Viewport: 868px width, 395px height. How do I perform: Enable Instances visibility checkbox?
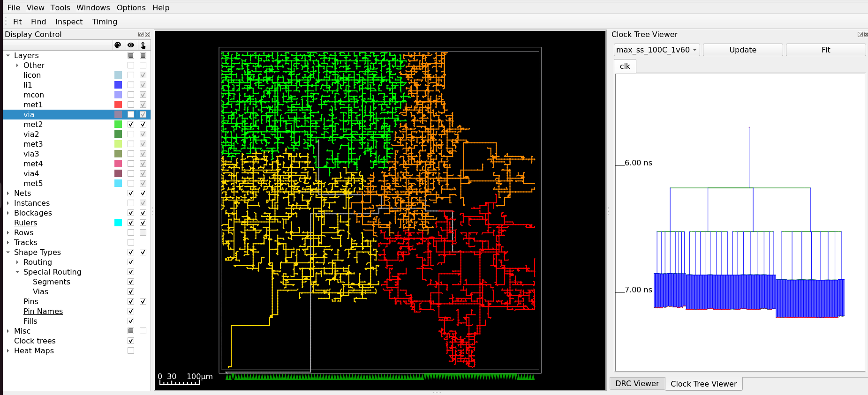[x=131, y=203]
